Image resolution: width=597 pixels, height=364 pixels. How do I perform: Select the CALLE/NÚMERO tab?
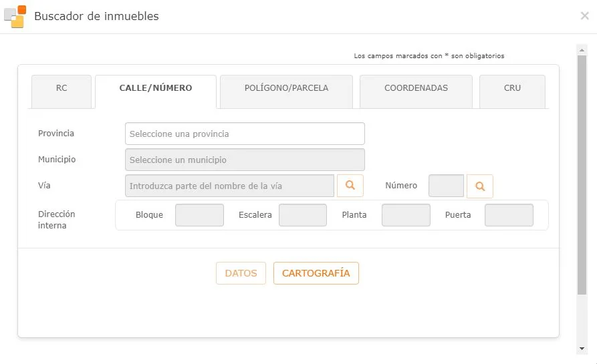tap(156, 92)
